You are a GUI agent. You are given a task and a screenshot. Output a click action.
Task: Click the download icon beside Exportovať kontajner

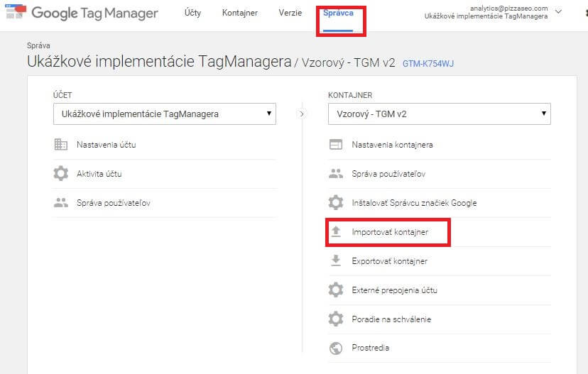[x=336, y=260]
